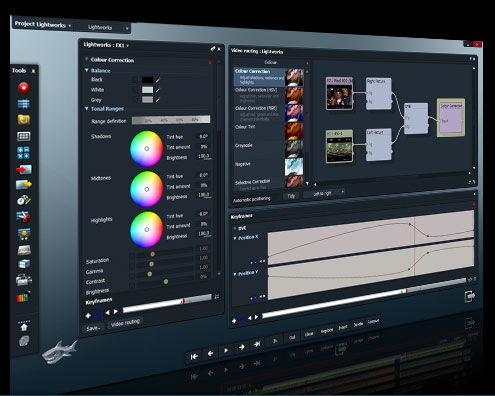This screenshot has height=396, width=495.
Task: Tick the Black balance checkbox
Action: coord(135,80)
